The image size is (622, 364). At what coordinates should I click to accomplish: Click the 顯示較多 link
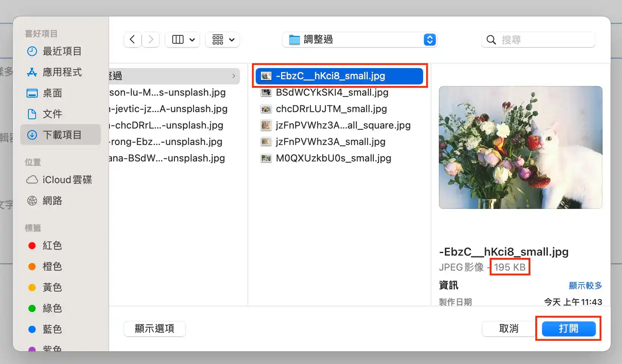(585, 286)
